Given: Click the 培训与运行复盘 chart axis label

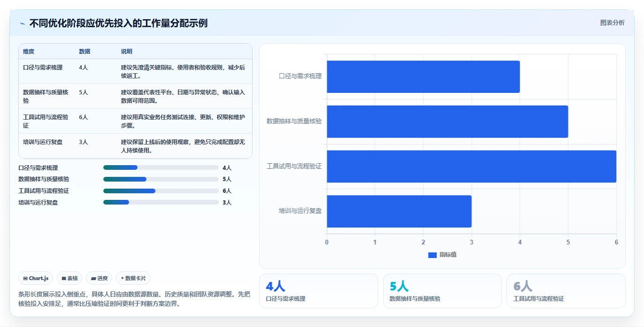Looking at the screenshot, I should (300, 211).
